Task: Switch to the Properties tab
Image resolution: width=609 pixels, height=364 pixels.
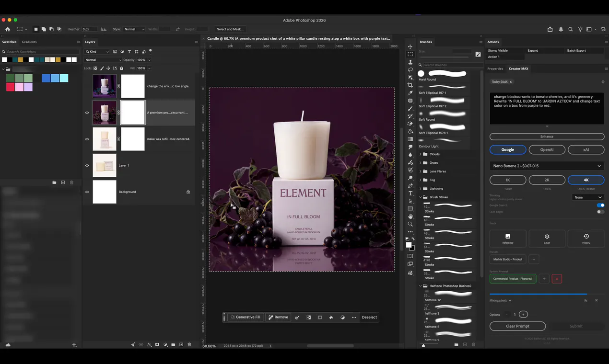Action: pos(495,68)
